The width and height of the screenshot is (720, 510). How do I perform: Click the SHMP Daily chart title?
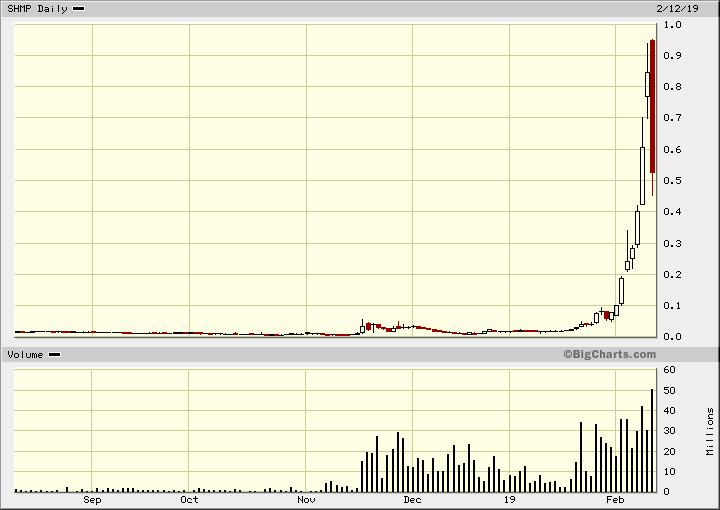(37, 9)
